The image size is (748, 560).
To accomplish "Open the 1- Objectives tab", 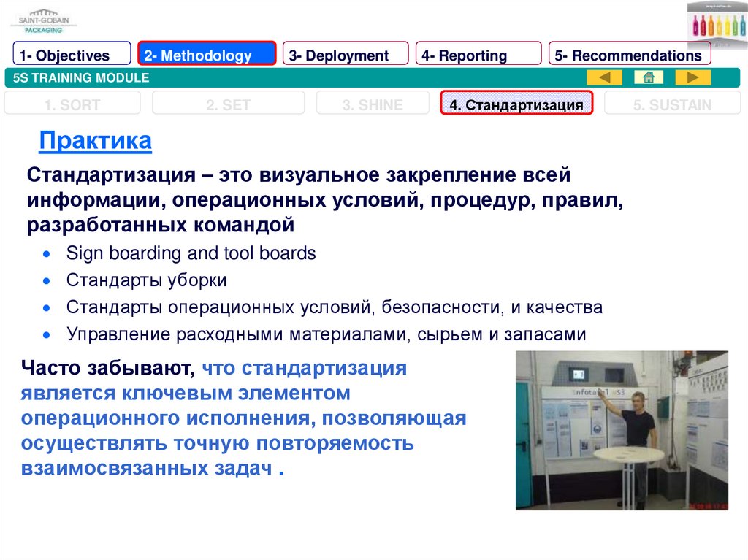I will point(72,55).
